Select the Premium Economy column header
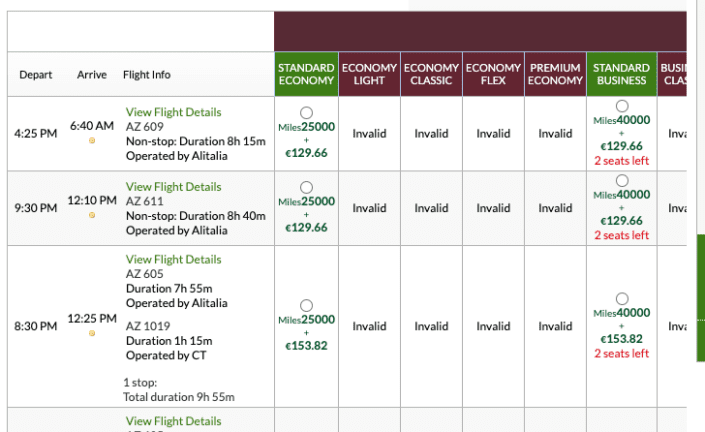 click(x=555, y=74)
